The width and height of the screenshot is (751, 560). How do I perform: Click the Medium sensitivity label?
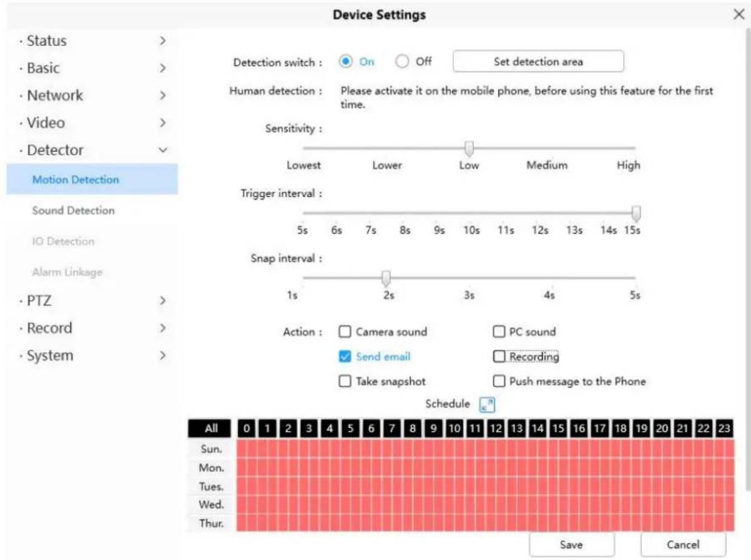547,165
